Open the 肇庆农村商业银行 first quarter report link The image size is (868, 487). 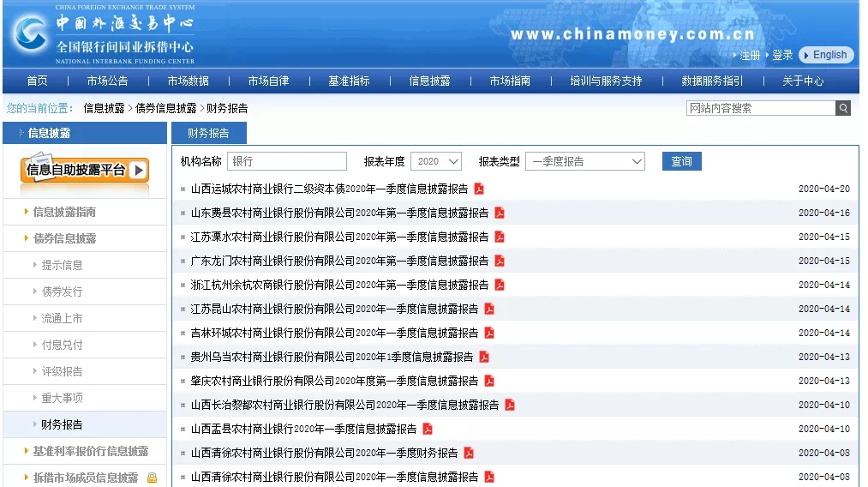(334, 381)
